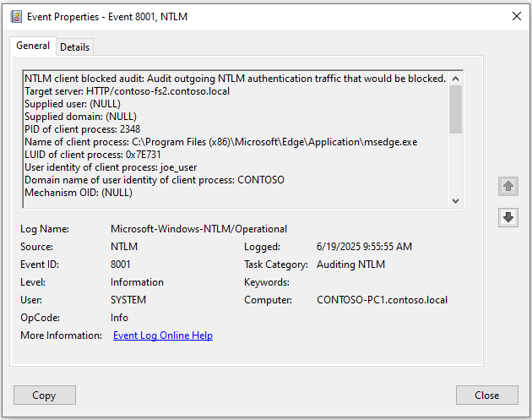Click the Target server line in description
This screenshot has height=420, width=532.
(x=128, y=91)
